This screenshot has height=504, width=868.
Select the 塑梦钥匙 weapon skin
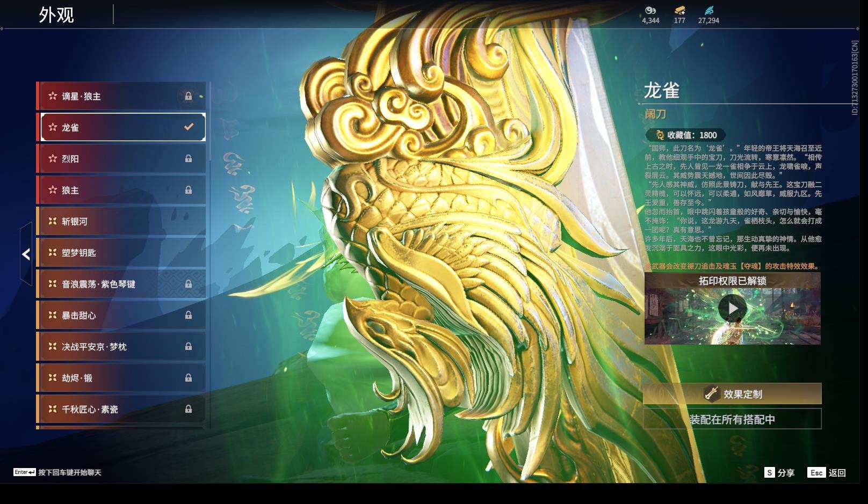pyautogui.click(x=121, y=252)
